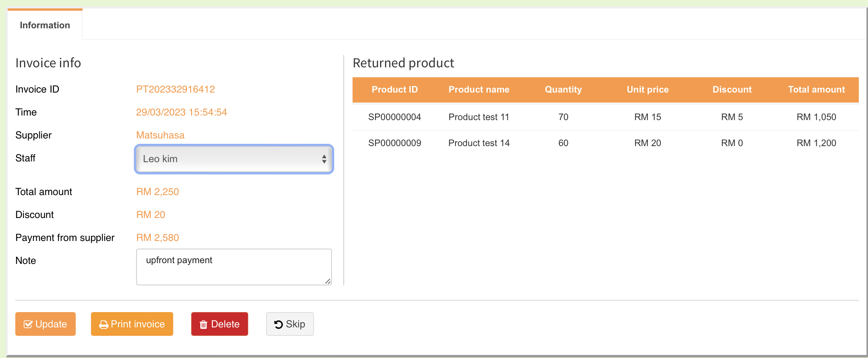
Task: Click the checkmark icon on Update button
Action: click(x=28, y=324)
